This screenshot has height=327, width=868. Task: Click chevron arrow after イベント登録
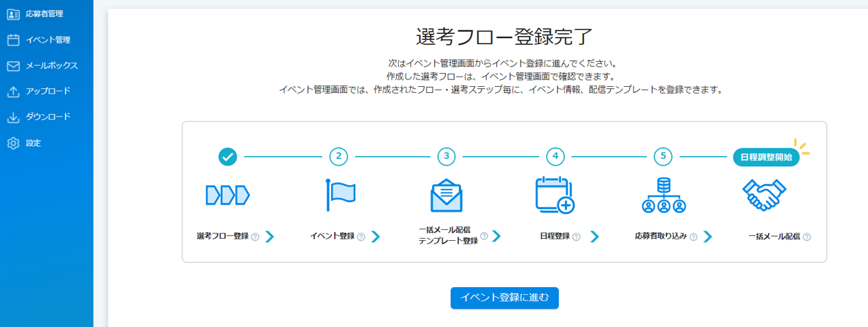[375, 236]
